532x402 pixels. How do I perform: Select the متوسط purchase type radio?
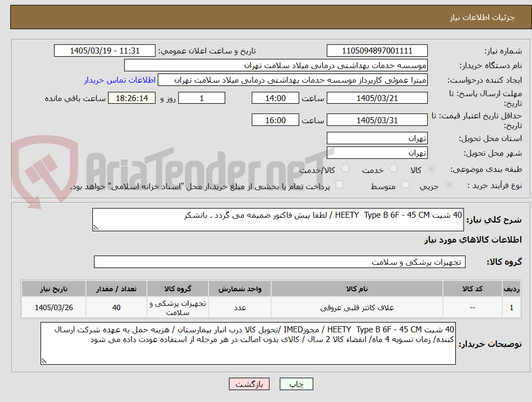click(x=405, y=185)
